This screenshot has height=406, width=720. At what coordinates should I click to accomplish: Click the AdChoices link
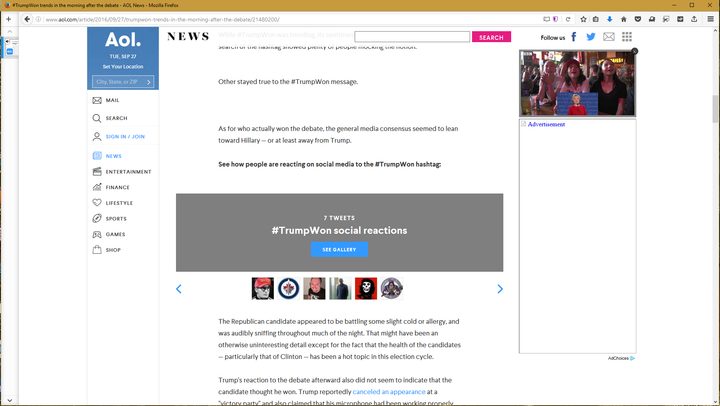pos(621,358)
